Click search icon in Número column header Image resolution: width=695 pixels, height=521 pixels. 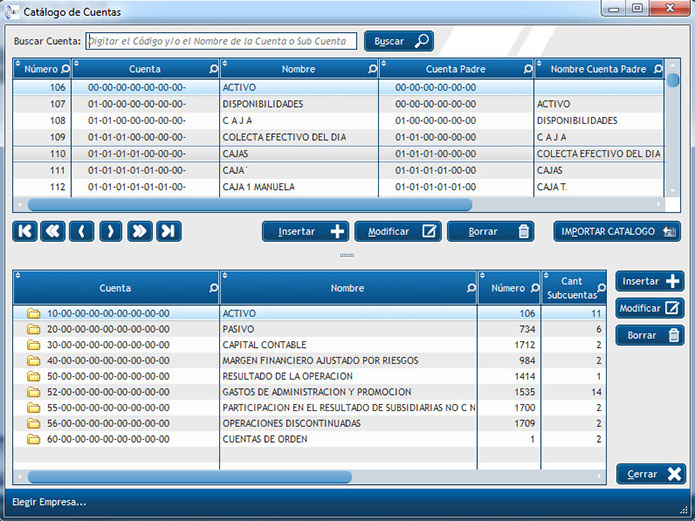66,69
